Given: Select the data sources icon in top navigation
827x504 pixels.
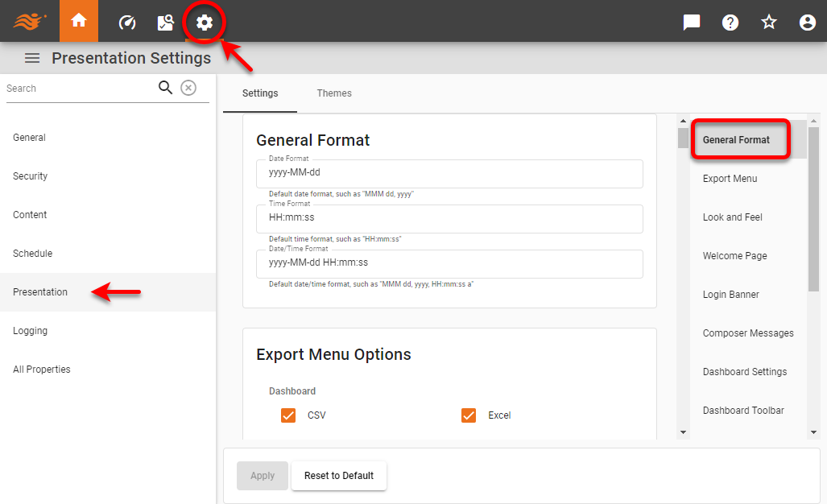Looking at the screenshot, I should point(165,22).
